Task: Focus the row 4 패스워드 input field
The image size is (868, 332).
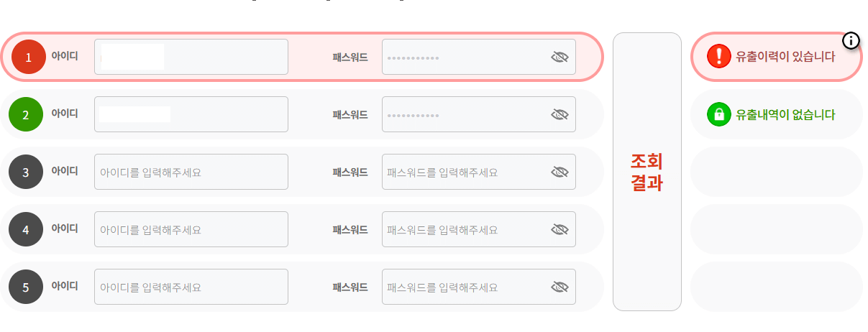Action: tap(479, 229)
